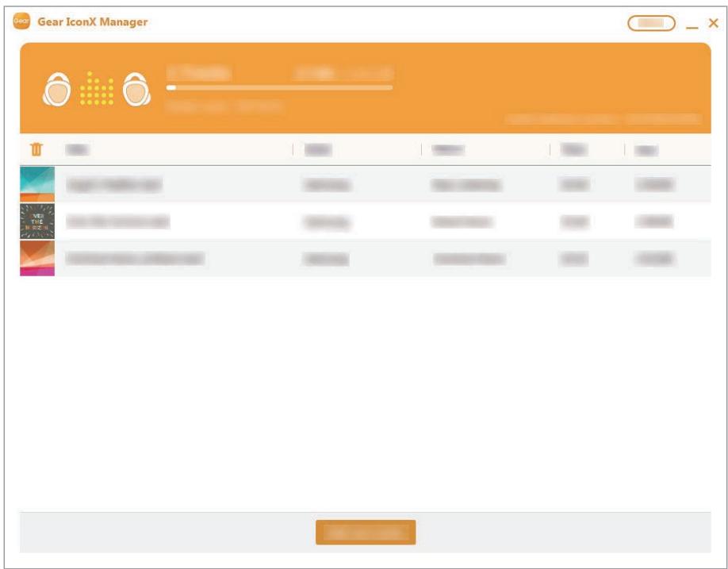Sort by the column header beside the trash icon
The image size is (728, 569).
tap(77, 149)
